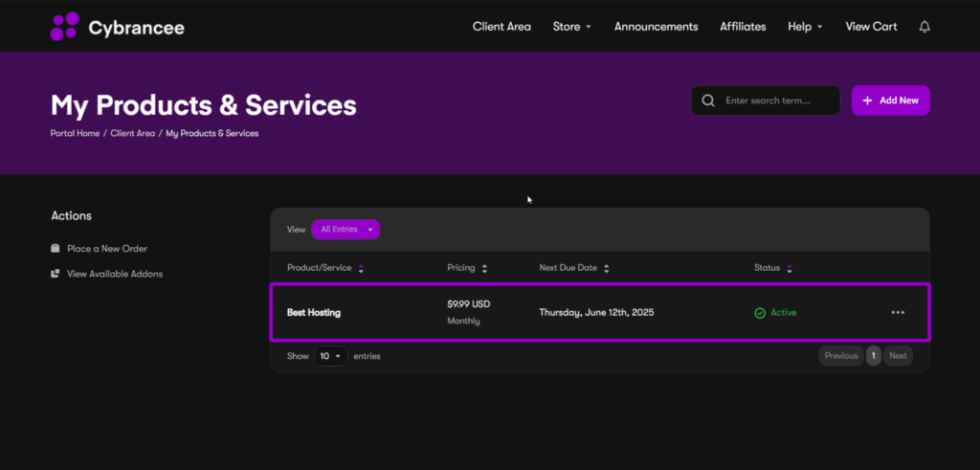The image size is (980, 470).
Task: Click the green Active check icon
Action: 760,313
